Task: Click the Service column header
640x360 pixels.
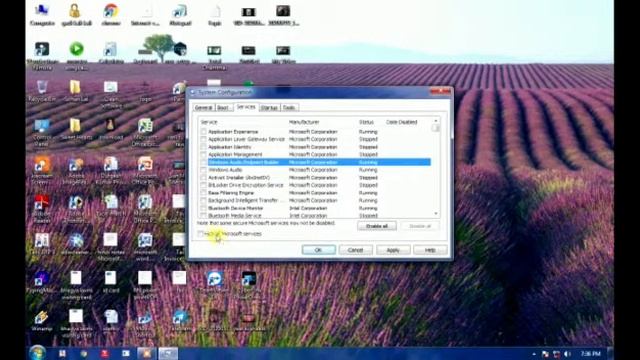Action: click(243, 122)
